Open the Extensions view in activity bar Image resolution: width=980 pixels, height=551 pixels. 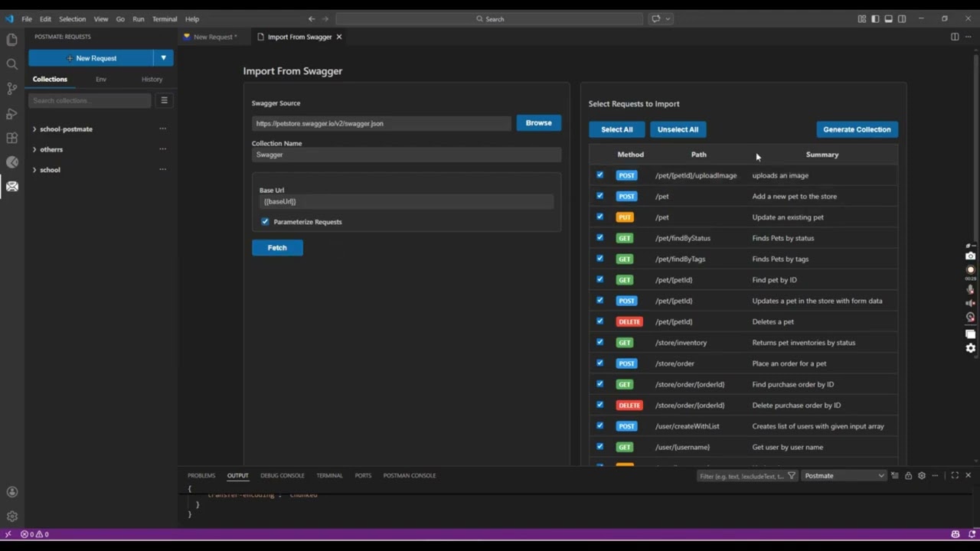tap(11, 138)
